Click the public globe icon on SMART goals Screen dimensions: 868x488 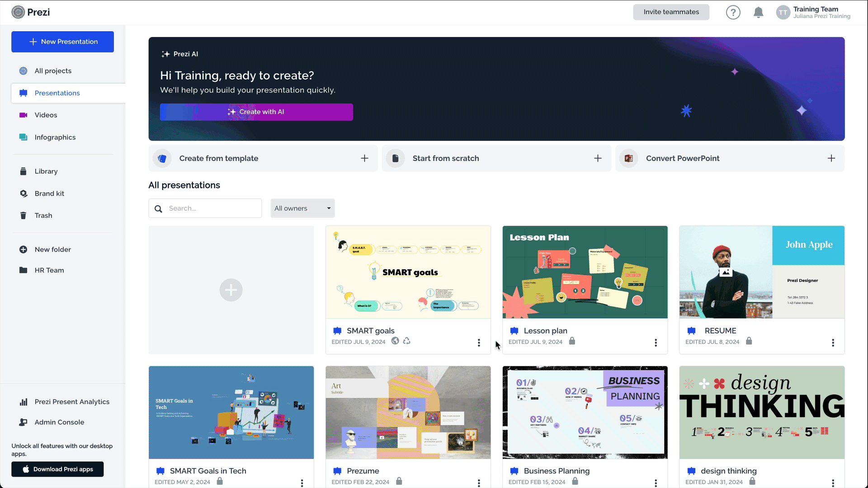[395, 341]
